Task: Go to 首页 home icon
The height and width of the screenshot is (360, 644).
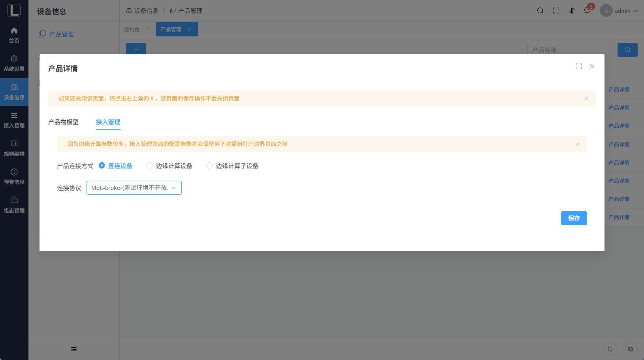Action: tap(14, 35)
